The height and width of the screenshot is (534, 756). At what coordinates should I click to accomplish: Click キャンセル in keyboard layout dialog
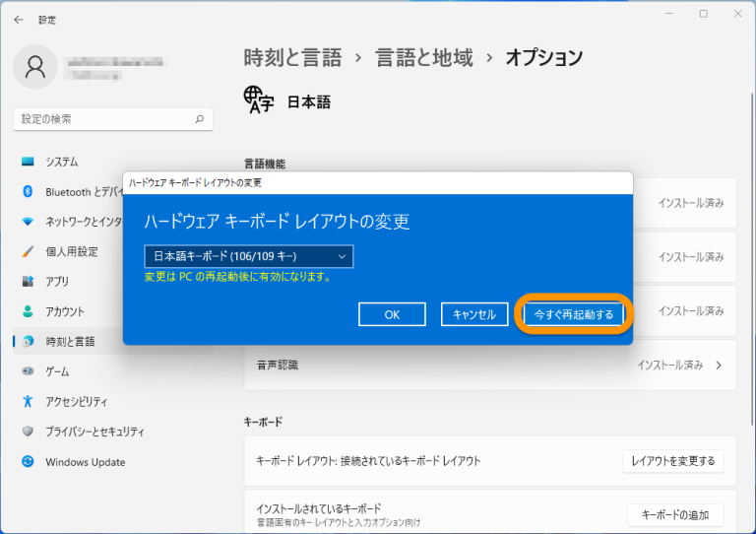474,314
